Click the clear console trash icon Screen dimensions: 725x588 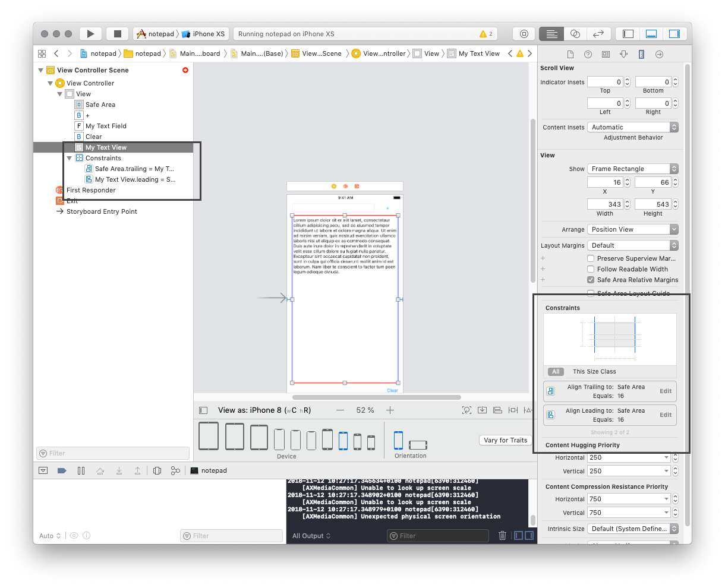[x=502, y=536]
